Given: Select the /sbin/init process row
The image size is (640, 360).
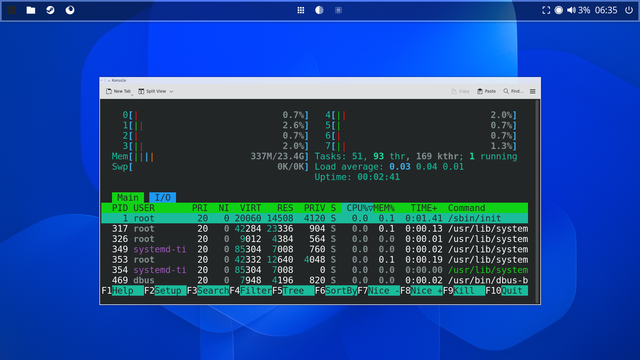Looking at the screenshot, I should tap(315, 218).
